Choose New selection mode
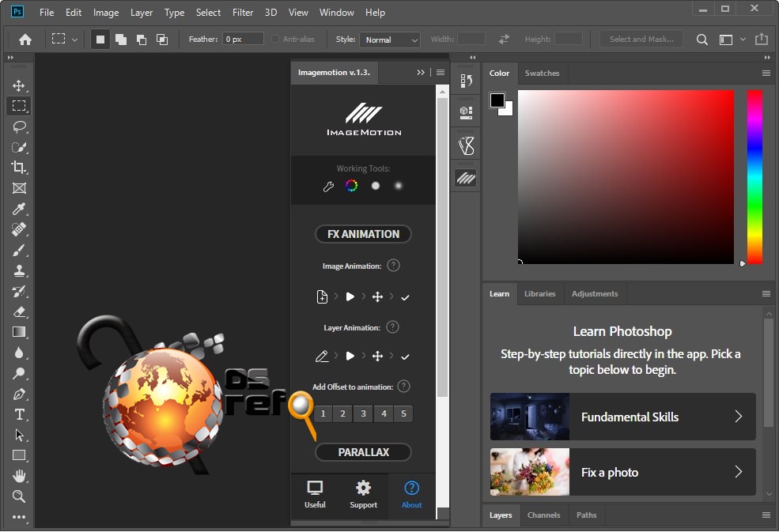 [x=100, y=40]
